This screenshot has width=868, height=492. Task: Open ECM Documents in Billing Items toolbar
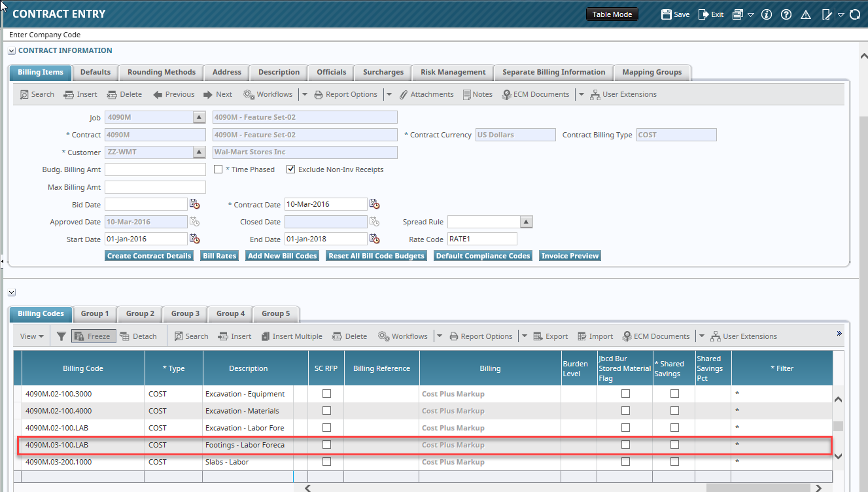click(536, 94)
